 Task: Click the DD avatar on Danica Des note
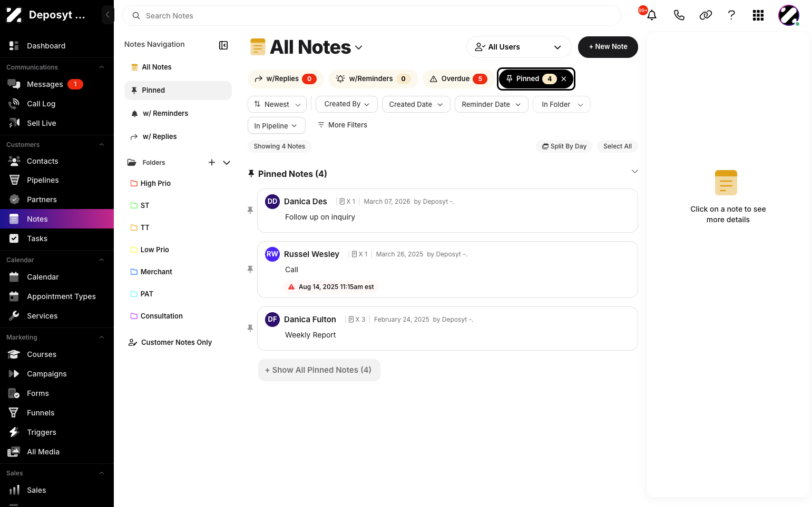pos(272,202)
